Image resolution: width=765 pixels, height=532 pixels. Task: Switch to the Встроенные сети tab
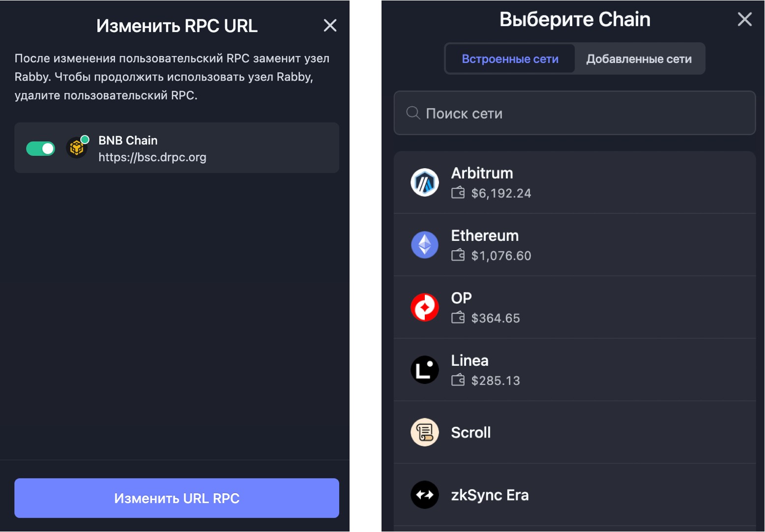click(x=510, y=59)
